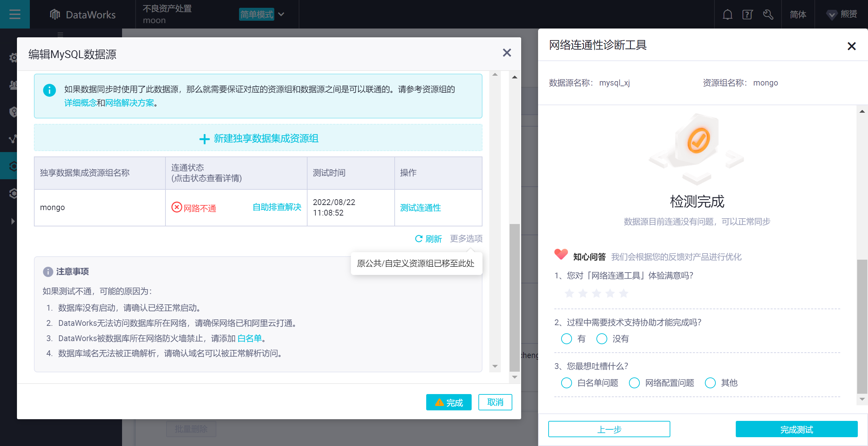
Task: Open the 详细概念 link
Action: point(80,103)
